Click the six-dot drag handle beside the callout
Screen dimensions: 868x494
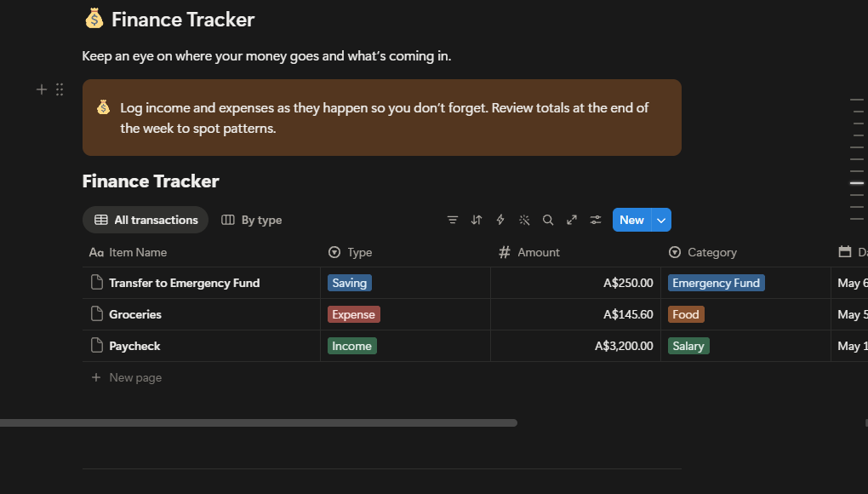pos(60,89)
